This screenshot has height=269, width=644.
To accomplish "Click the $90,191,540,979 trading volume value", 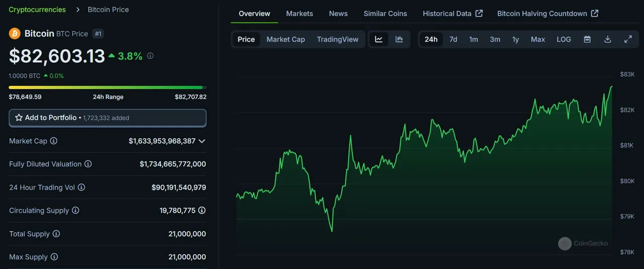I will pyautogui.click(x=179, y=187).
